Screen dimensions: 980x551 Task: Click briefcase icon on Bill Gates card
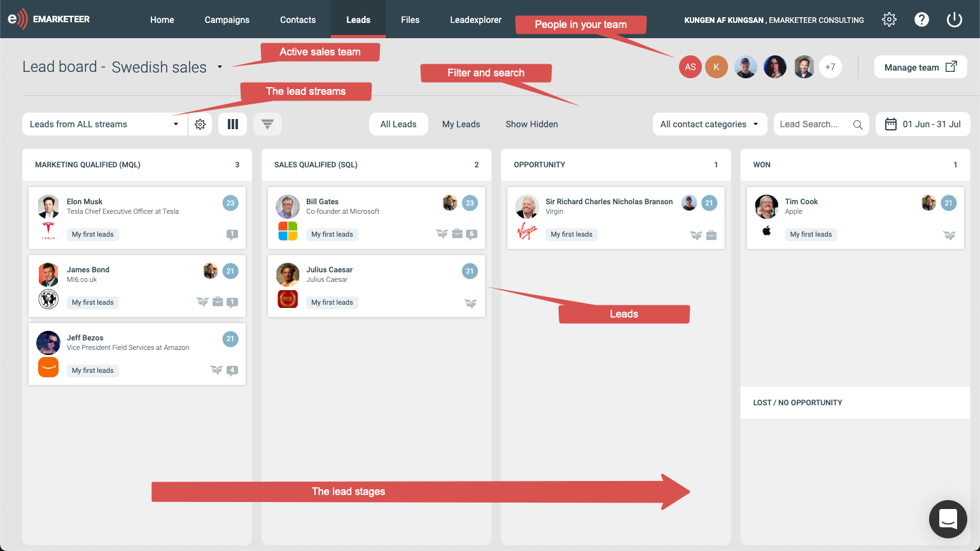457,234
